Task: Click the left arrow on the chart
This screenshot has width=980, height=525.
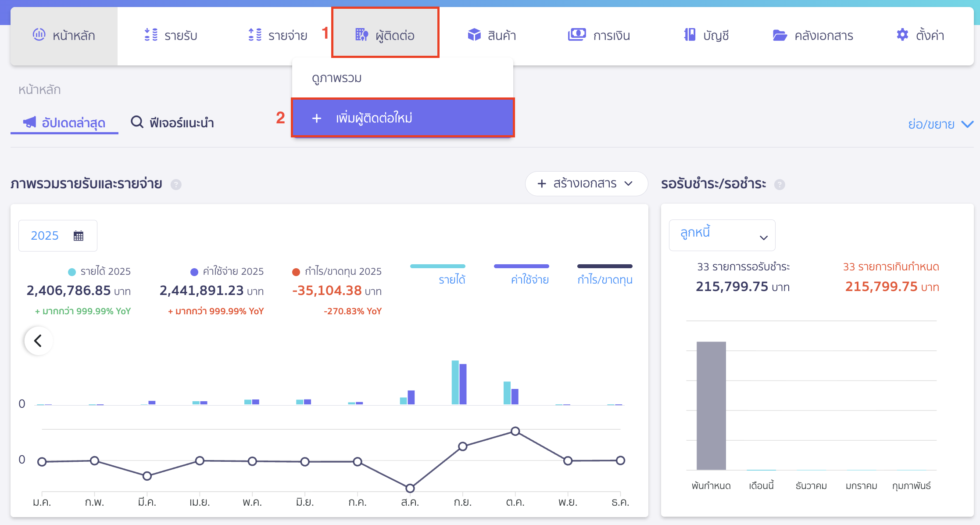Action: click(38, 341)
